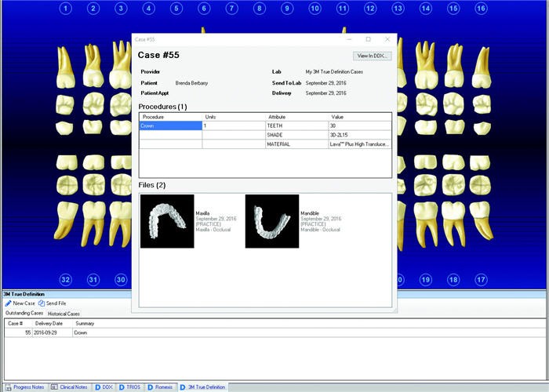Switch to Historical Cases tab
549x392 pixels.
point(64,314)
